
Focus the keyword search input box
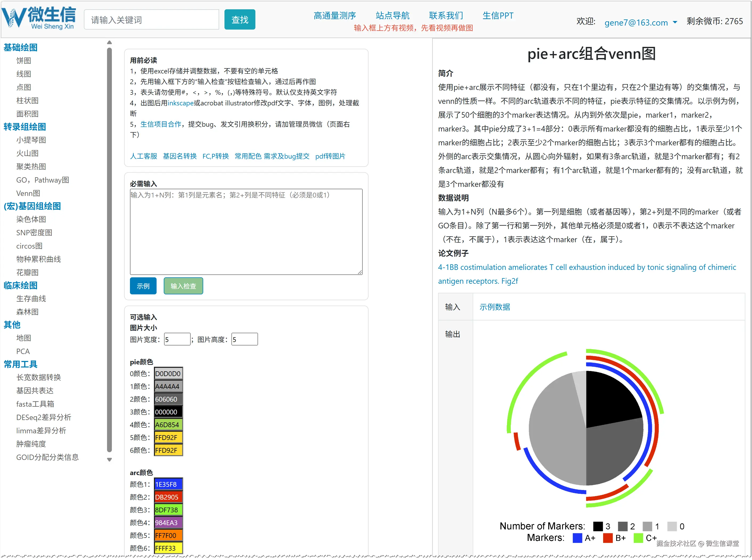(x=151, y=20)
